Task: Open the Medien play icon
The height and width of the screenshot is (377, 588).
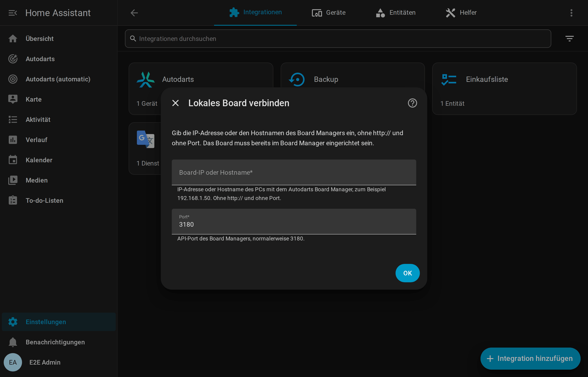Action: (13, 180)
